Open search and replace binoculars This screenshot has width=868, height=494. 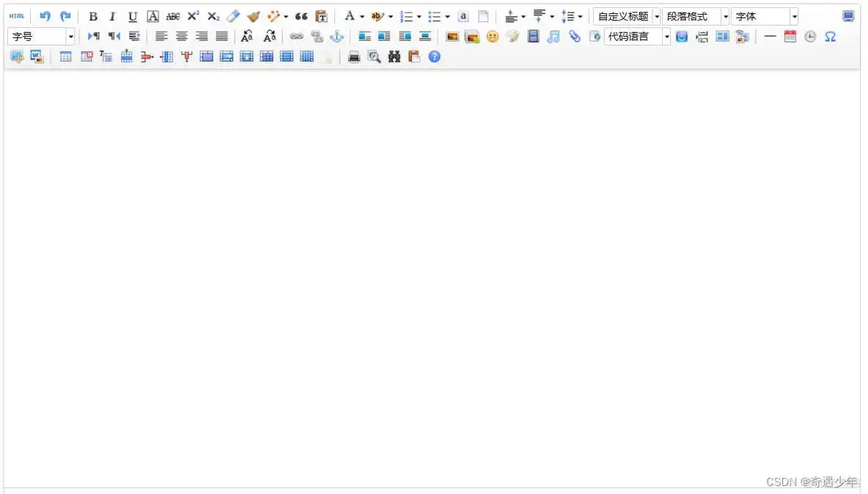click(x=394, y=56)
